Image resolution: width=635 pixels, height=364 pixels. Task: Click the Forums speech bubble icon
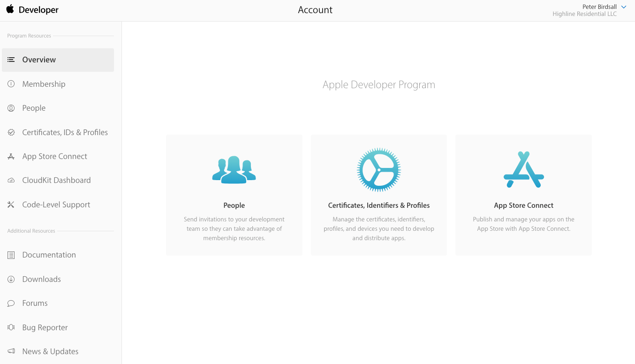pos(11,303)
